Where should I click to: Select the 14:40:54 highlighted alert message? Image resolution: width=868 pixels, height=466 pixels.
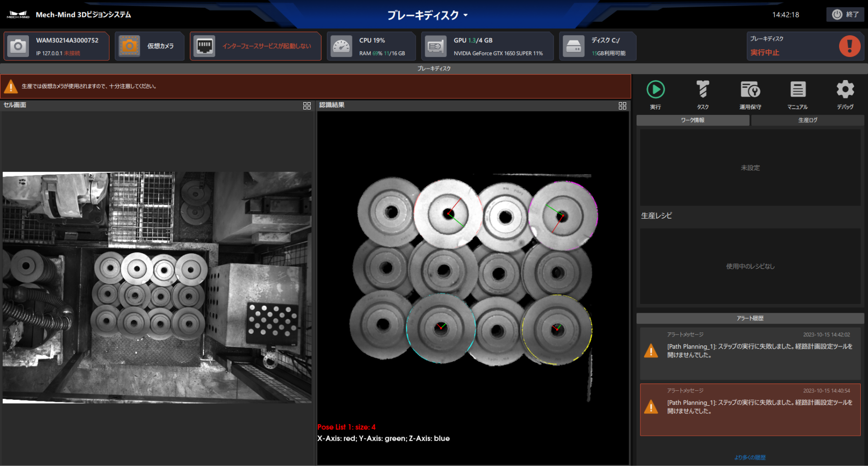750,410
